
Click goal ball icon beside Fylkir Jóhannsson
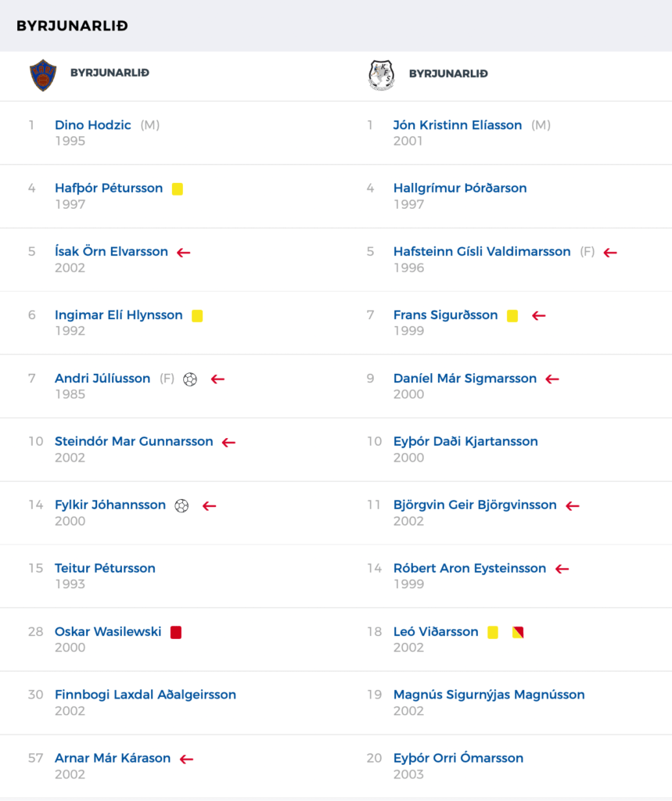coord(181,506)
